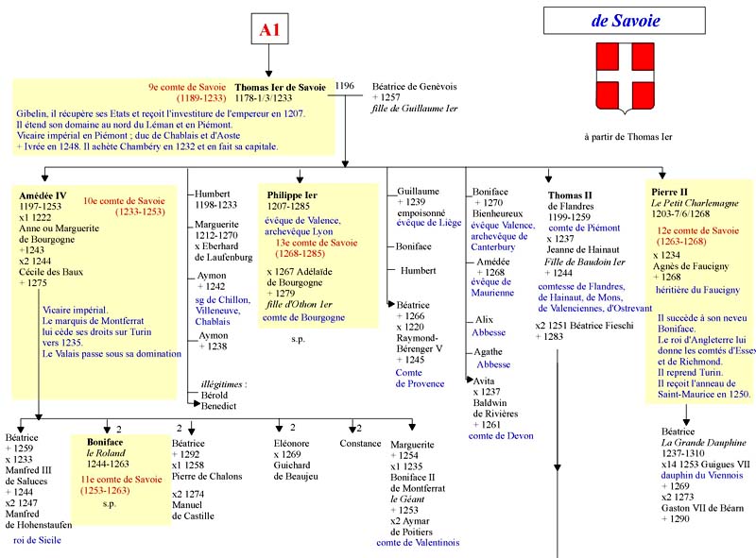
Task: Select the heading "Amédée IV"
Action: click(x=43, y=195)
